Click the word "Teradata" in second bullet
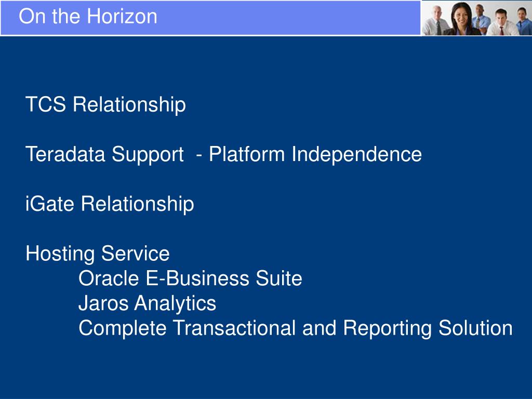 (65, 154)
